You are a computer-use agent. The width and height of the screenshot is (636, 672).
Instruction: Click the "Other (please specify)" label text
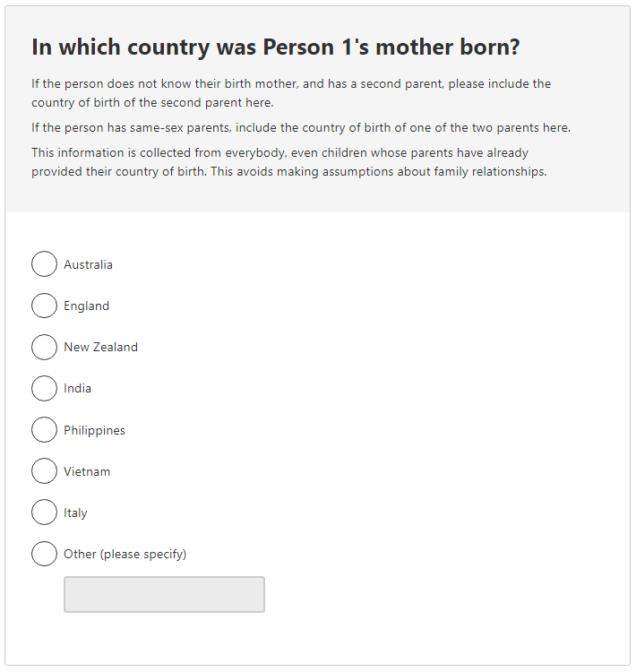125,554
